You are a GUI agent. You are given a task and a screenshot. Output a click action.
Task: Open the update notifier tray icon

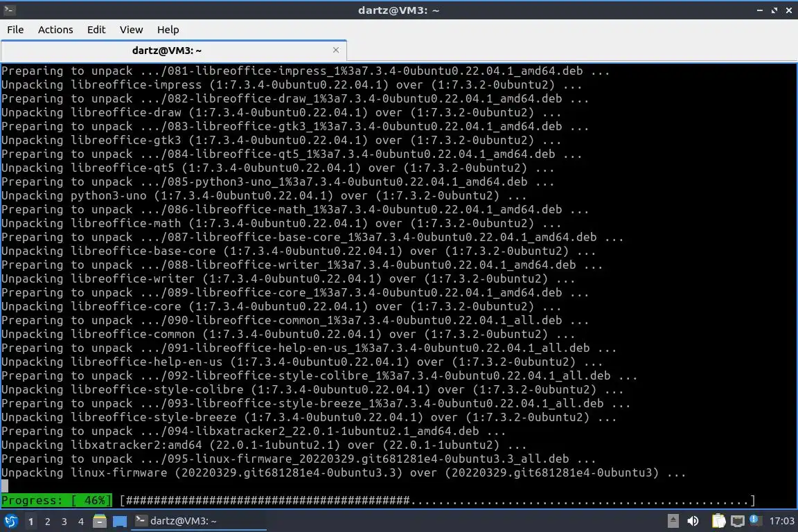[755, 520]
